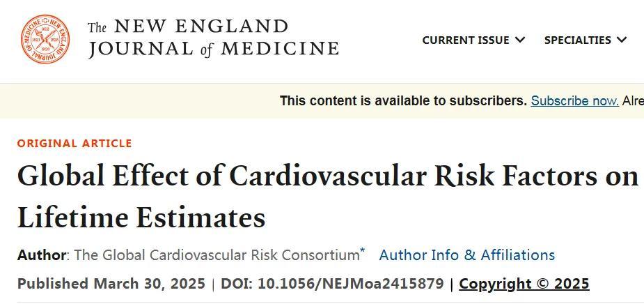Expand the chevron beside Current Issue

(520, 40)
